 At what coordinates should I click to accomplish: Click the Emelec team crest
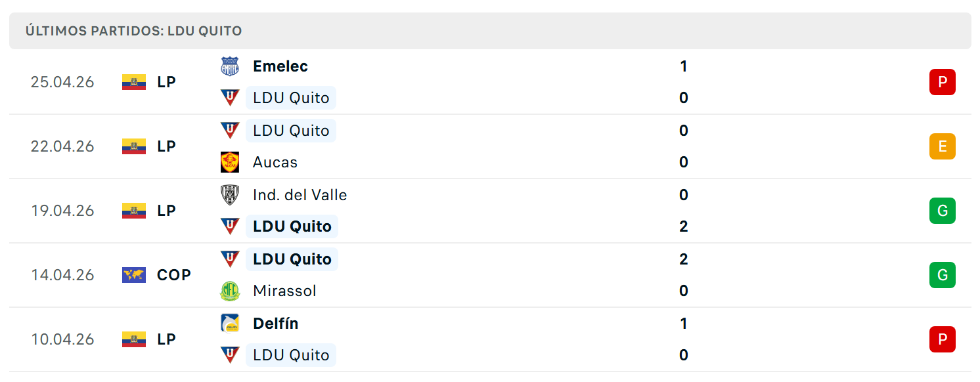[x=230, y=66]
